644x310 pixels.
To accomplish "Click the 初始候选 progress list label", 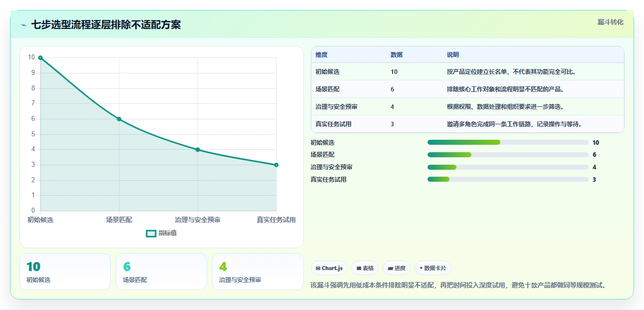I will click(x=322, y=143).
